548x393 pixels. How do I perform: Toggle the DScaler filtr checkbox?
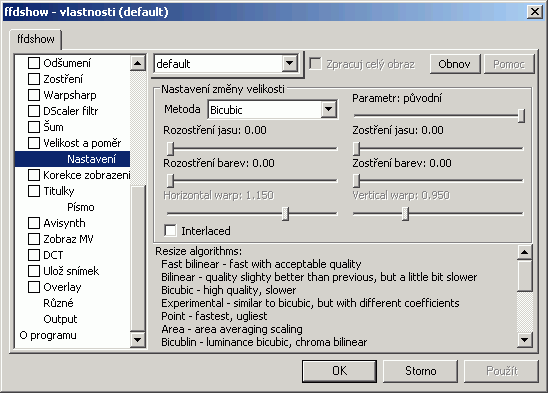(34, 111)
